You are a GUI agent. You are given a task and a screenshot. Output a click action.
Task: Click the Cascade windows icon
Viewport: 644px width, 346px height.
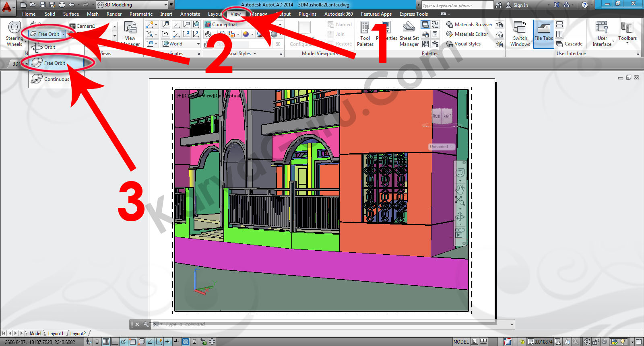click(x=570, y=44)
